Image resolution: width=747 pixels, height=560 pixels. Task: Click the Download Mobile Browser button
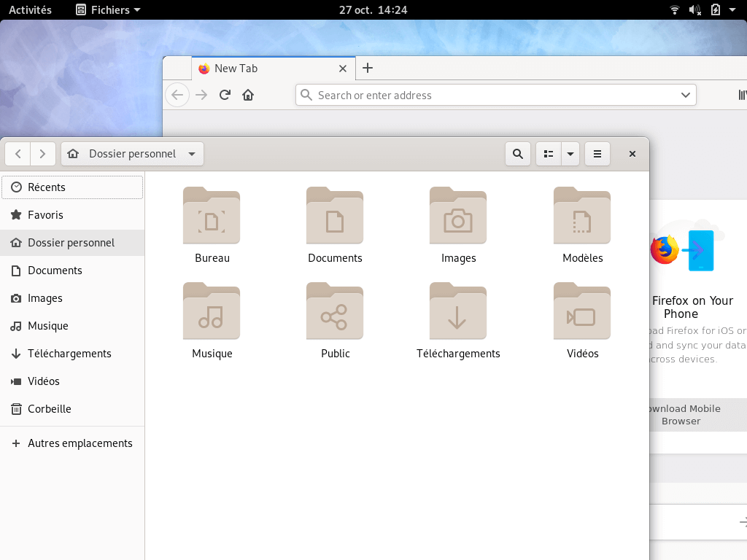pyautogui.click(x=698, y=415)
